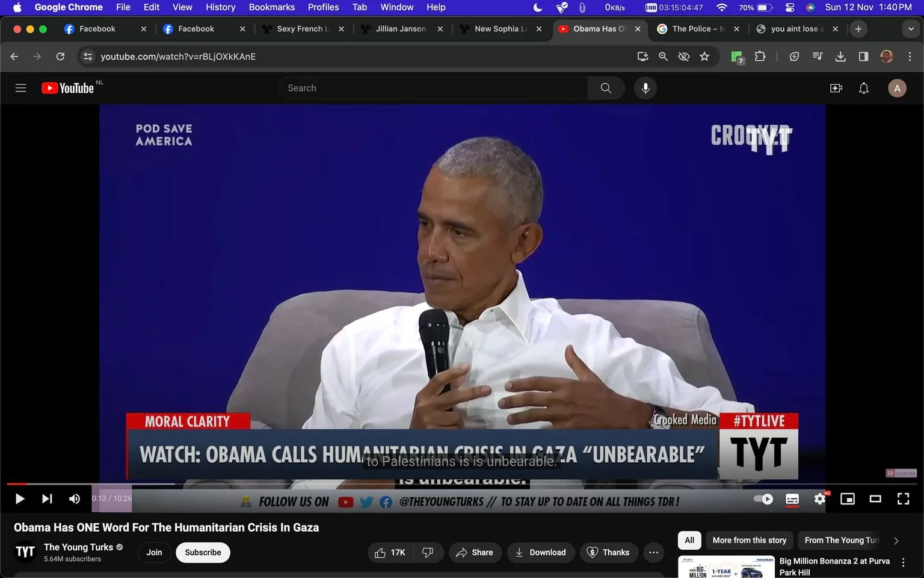The height and width of the screenshot is (578, 924).
Task: Open Chrome downloads icon
Action: pos(840,56)
